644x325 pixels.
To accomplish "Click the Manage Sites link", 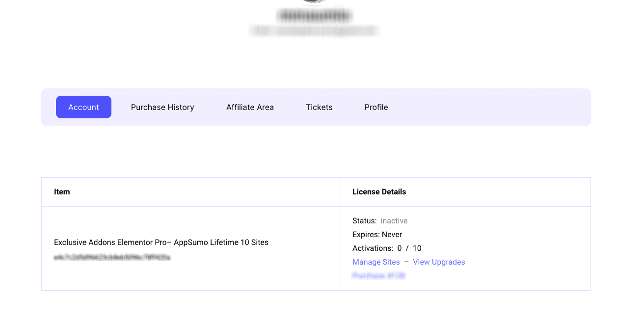I will point(376,262).
